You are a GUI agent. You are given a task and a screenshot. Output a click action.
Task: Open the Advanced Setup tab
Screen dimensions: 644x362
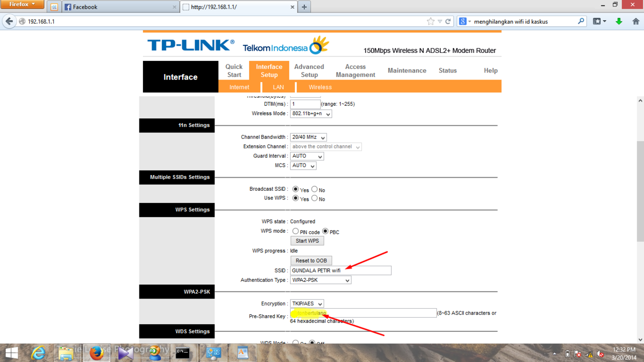(x=309, y=70)
